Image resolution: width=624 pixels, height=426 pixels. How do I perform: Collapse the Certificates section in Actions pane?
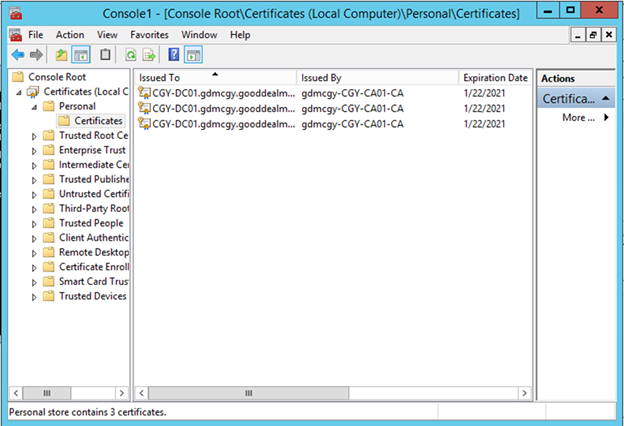tap(605, 98)
